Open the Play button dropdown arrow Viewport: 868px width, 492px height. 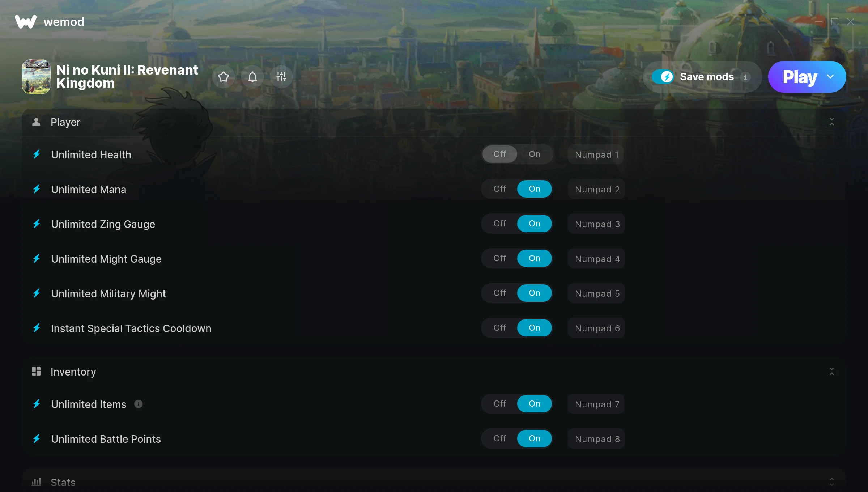(x=830, y=77)
